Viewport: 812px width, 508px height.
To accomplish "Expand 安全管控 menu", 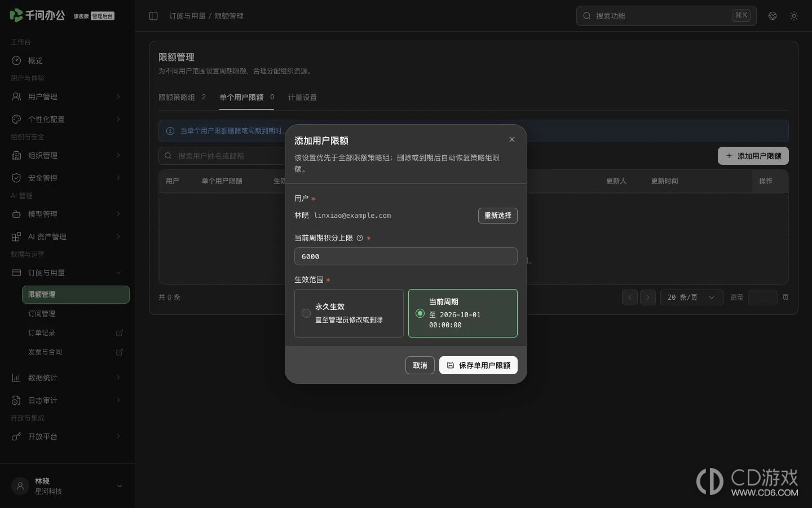I will 68,178.
